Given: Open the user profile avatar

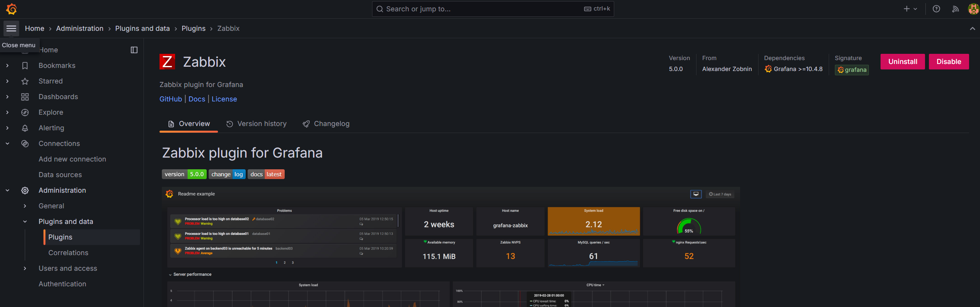Looking at the screenshot, I should click(x=973, y=9).
